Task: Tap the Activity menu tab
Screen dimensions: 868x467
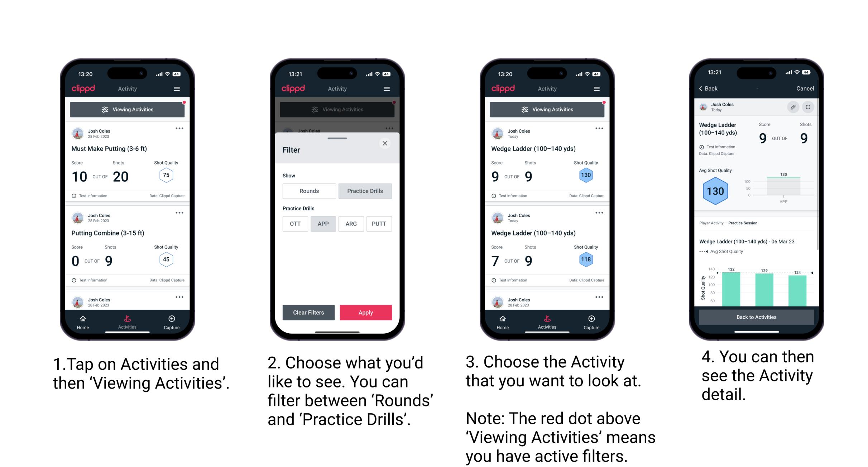Action: [127, 322]
